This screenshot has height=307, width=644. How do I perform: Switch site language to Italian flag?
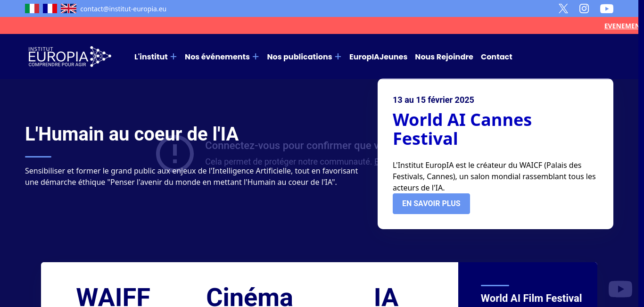32,8
